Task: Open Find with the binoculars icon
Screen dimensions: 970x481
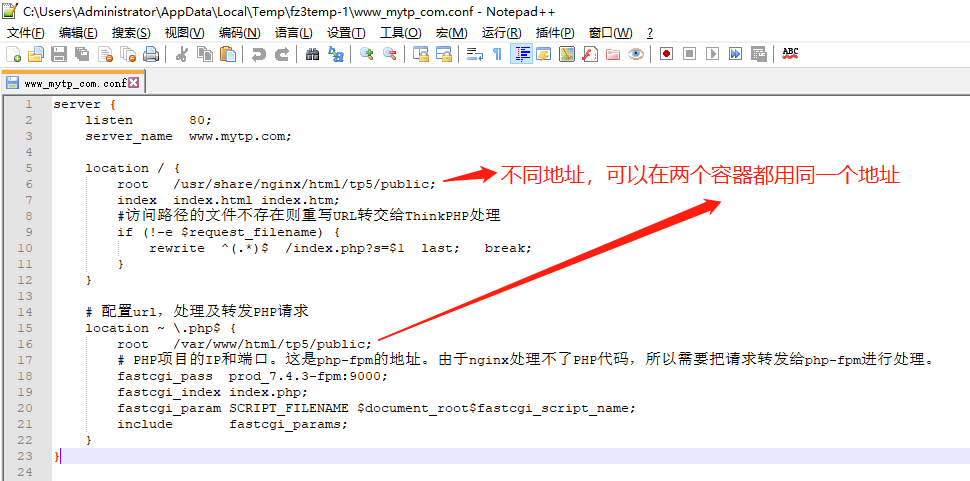Action: coord(312,54)
